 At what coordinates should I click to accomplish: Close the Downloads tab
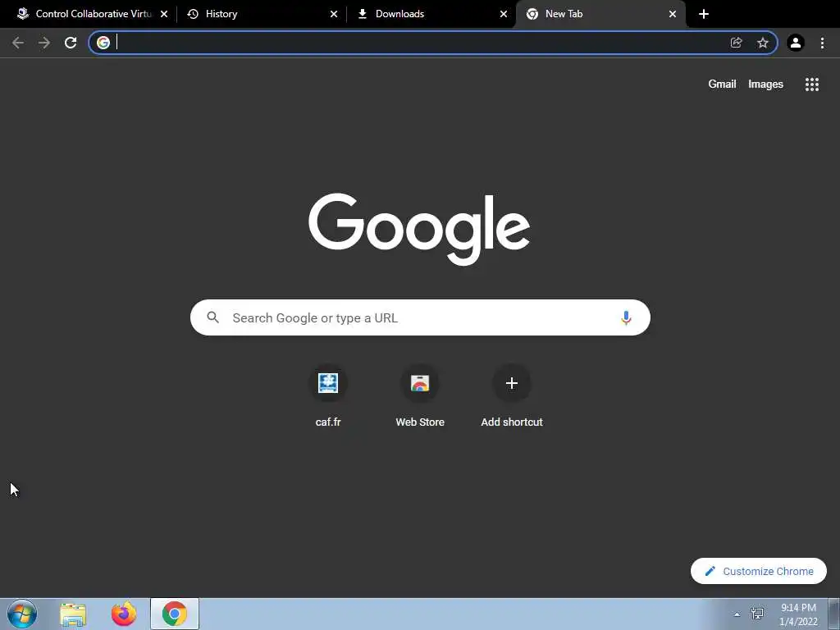point(504,14)
